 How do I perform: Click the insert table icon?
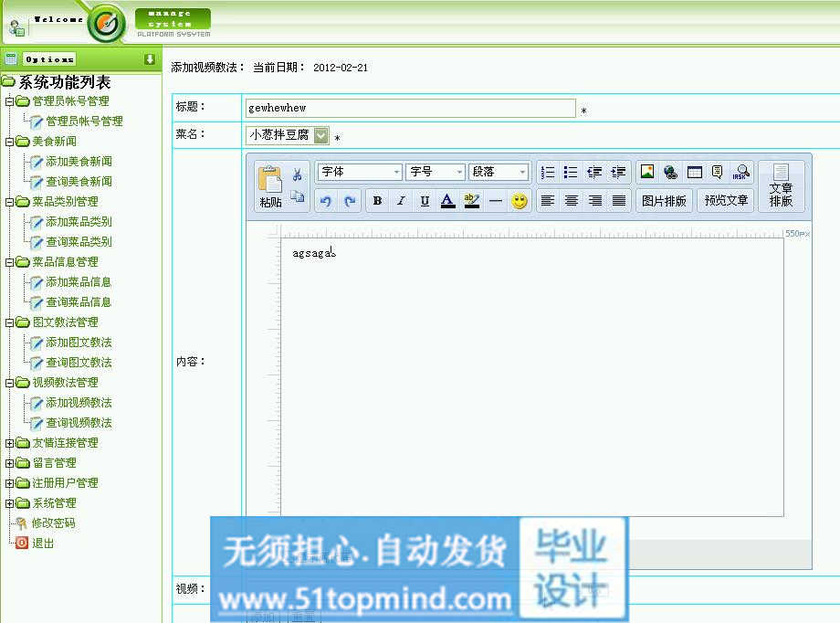click(695, 172)
